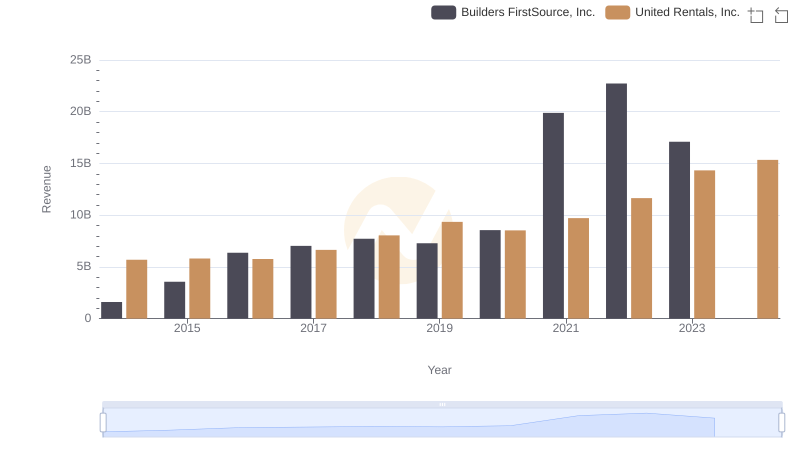800x461 pixels.
Task: Click the 25B y-axis label
Action: click(x=80, y=60)
